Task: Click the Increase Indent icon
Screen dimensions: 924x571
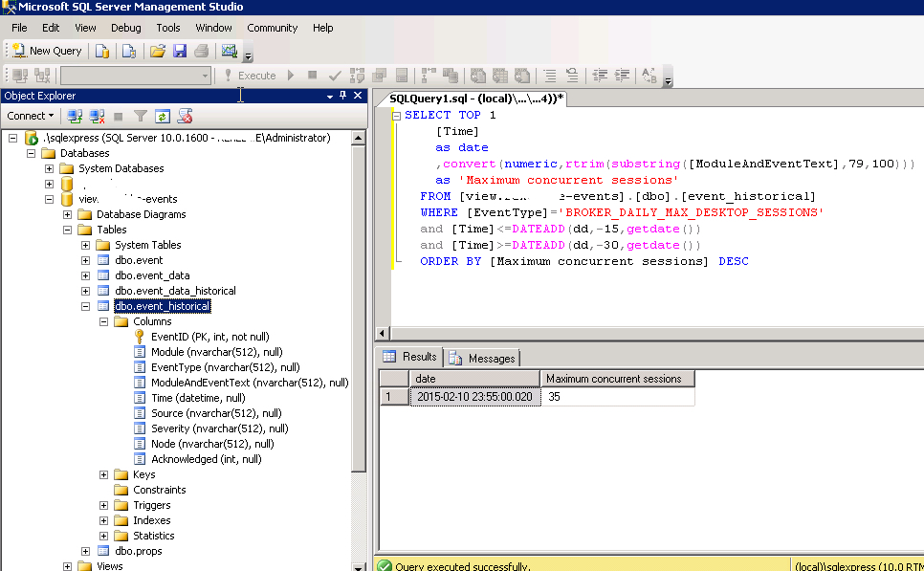Action: click(x=622, y=76)
